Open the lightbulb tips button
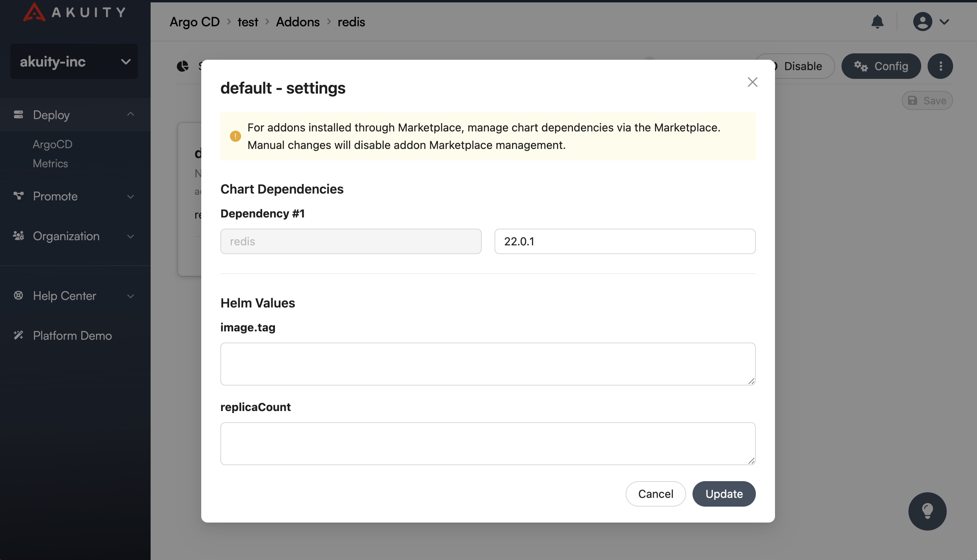The width and height of the screenshot is (977, 560). pos(927,511)
